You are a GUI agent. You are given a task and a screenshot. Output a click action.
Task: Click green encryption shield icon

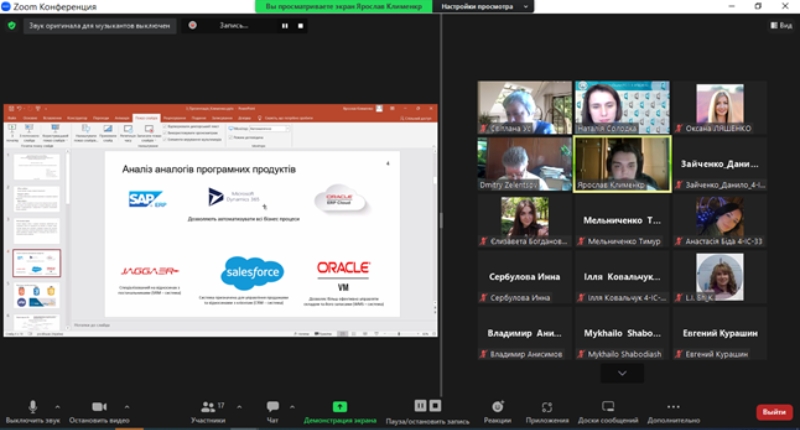(x=12, y=25)
